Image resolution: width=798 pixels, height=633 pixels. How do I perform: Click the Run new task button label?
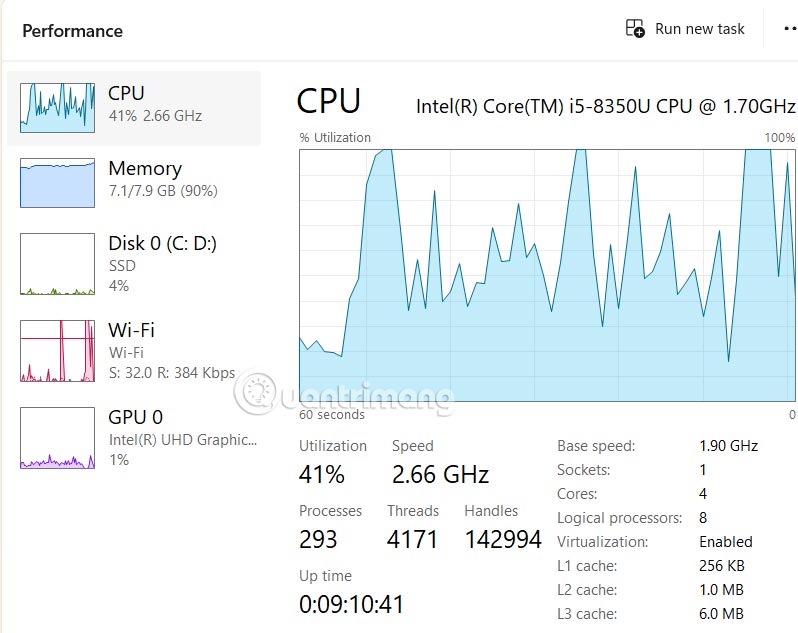(x=700, y=29)
